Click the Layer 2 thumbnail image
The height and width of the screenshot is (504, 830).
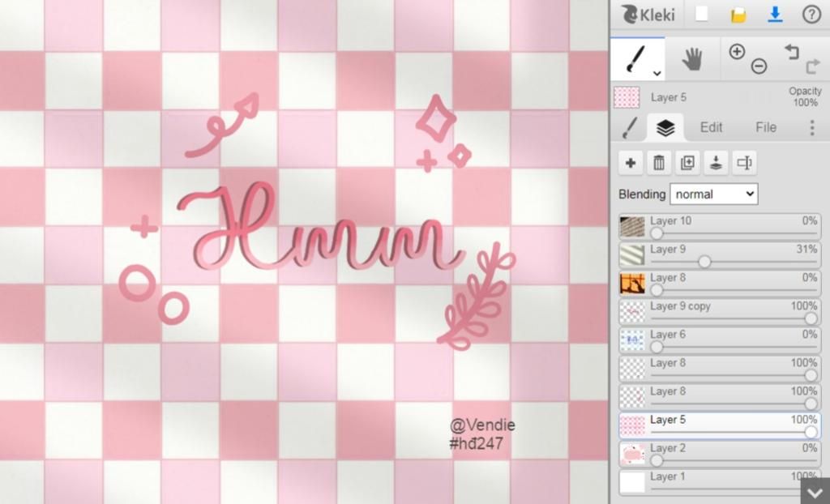click(x=632, y=455)
